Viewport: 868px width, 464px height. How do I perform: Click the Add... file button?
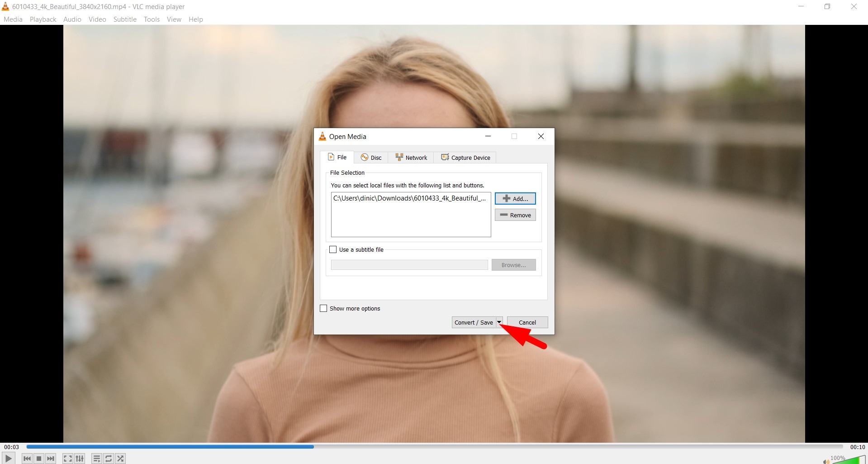[515, 199]
